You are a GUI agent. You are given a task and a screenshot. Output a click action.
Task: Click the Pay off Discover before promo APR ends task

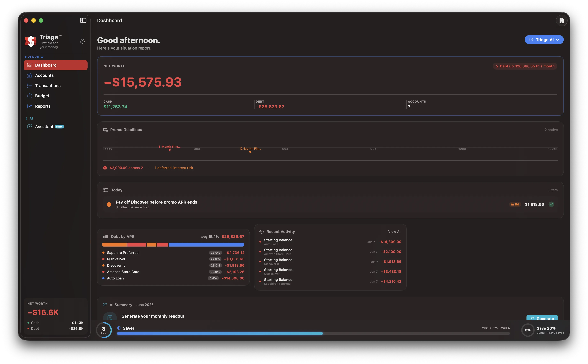(330, 204)
